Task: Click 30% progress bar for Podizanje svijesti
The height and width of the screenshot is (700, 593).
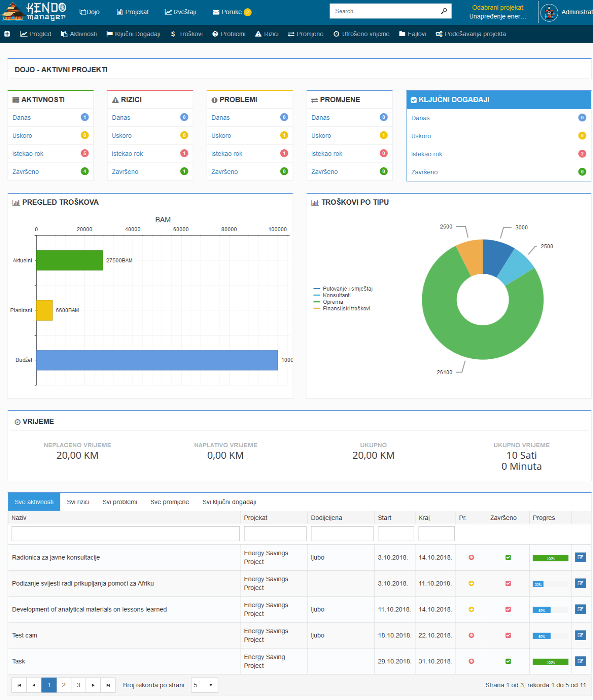Action: 538,584
